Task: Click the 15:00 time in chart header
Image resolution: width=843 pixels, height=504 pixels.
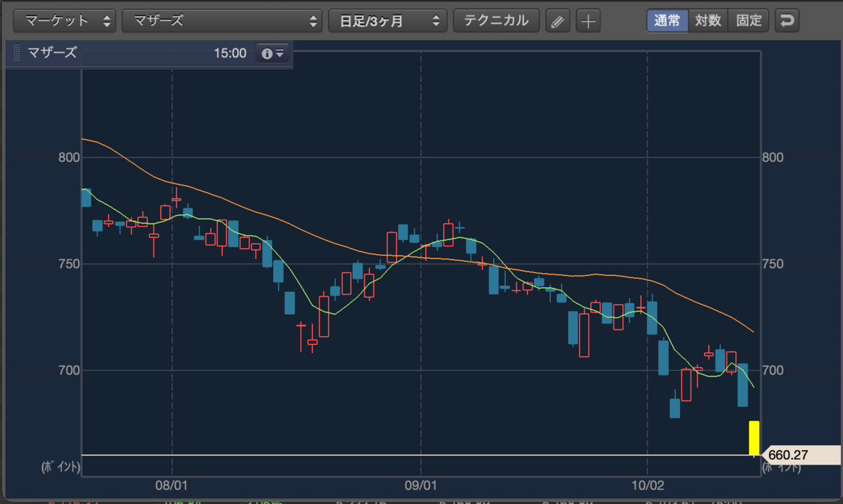Action: tap(230, 53)
